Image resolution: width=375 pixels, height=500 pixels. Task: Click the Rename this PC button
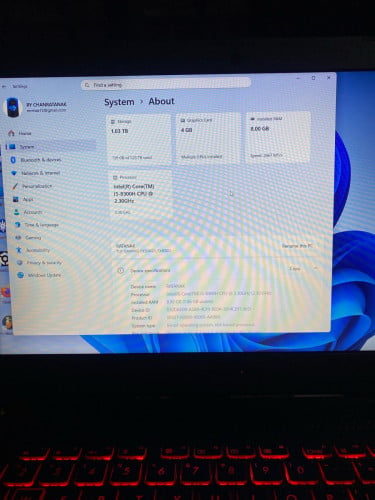297,246
